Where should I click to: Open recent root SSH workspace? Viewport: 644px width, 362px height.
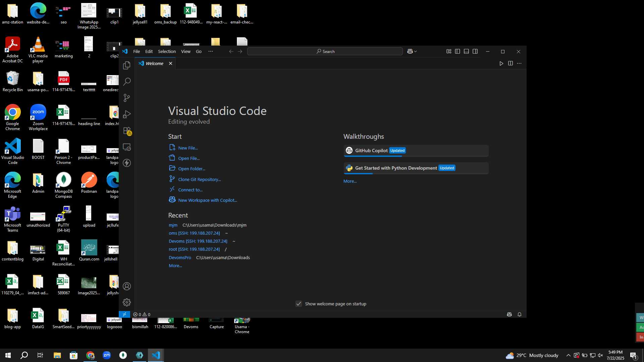[x=194, y=249]
